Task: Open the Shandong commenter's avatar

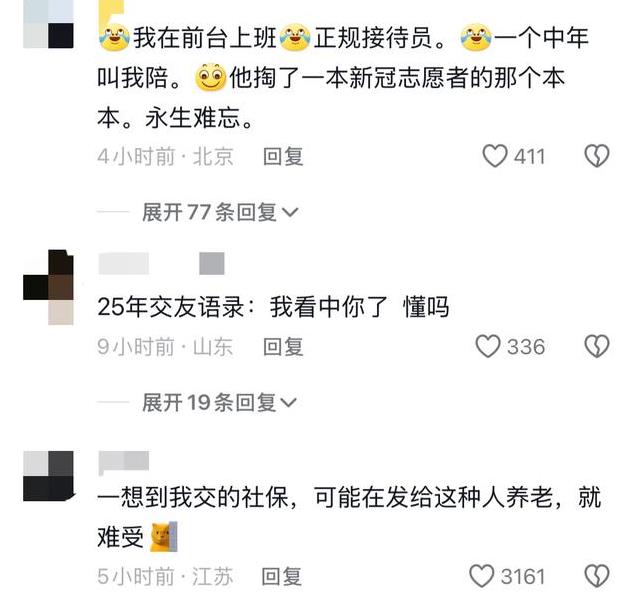Action: tap(49, 287)
